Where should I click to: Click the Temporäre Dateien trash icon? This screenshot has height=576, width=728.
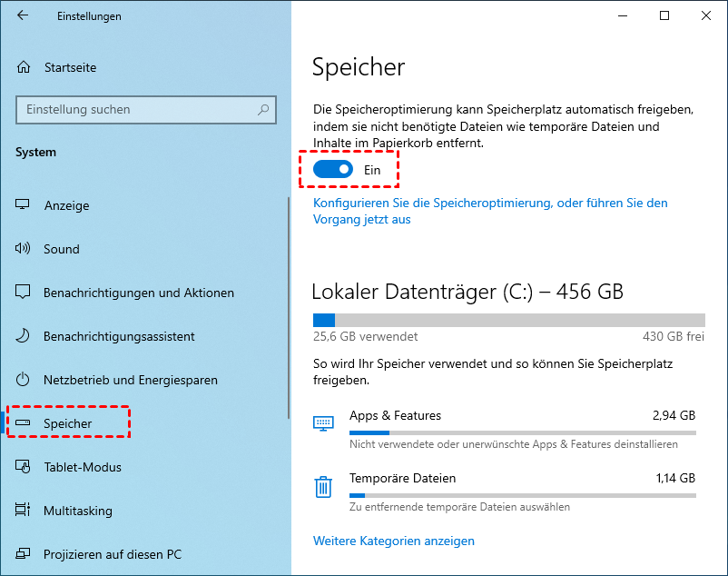pyautogui.click(x=323, y=487)
